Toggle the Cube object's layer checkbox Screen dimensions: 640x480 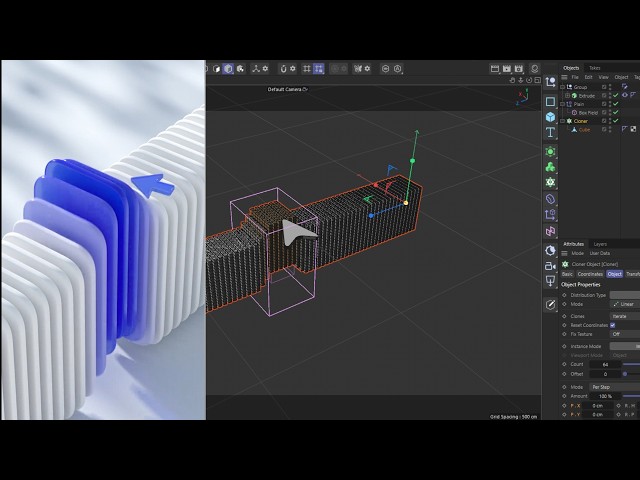pyautogui.click(x=604, y=129)
